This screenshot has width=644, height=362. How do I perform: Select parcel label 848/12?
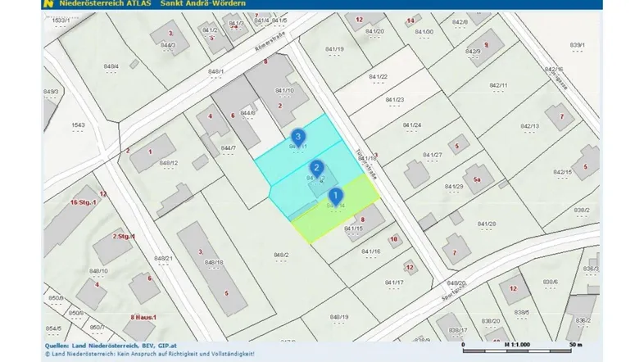click(x=169, y=163)
